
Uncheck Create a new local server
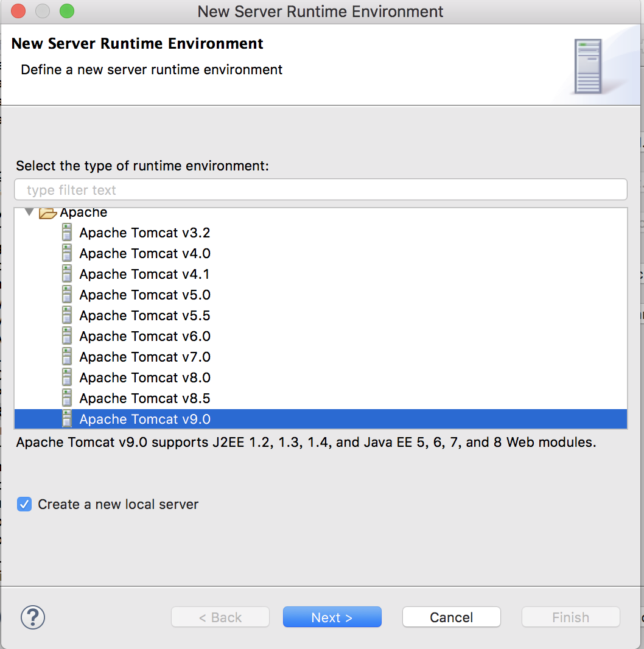click(24, 504)
